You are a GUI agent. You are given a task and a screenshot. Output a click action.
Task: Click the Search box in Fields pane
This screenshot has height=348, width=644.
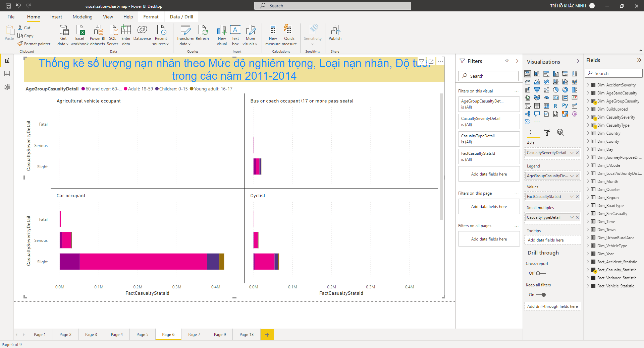pyautogui.click(x=614, y=73)
